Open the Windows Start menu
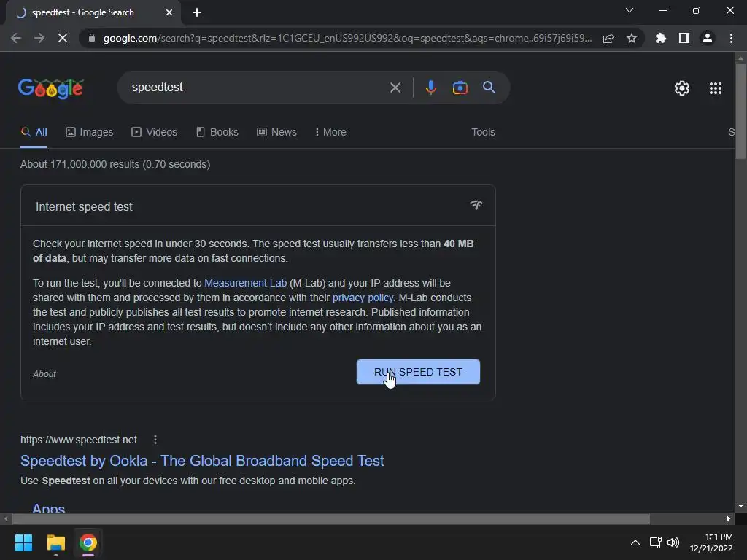The width and height of the screenshot is (747, 560). pos(23,542)
